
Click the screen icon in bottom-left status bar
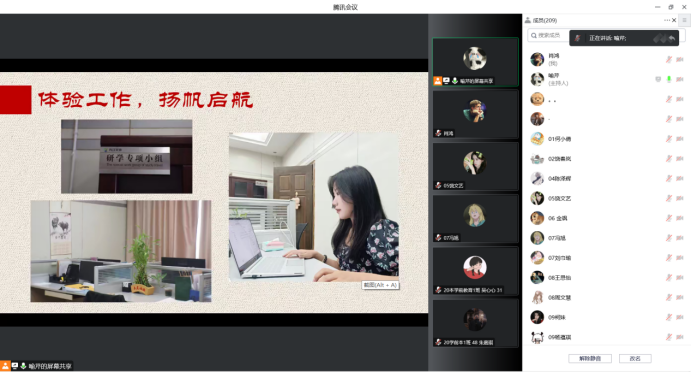[x=15, y=366]
